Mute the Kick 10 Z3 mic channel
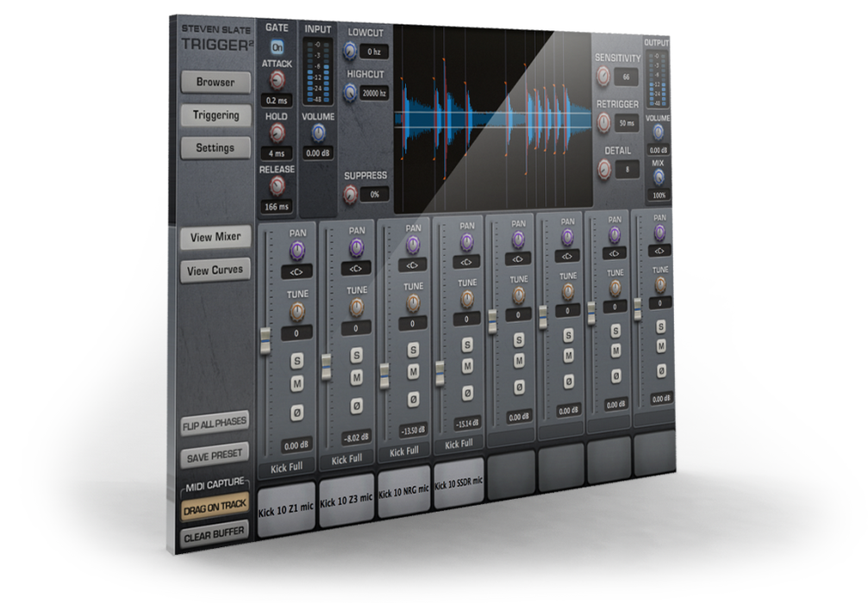This screenshot has height=603, width=868. coord(356,376)
